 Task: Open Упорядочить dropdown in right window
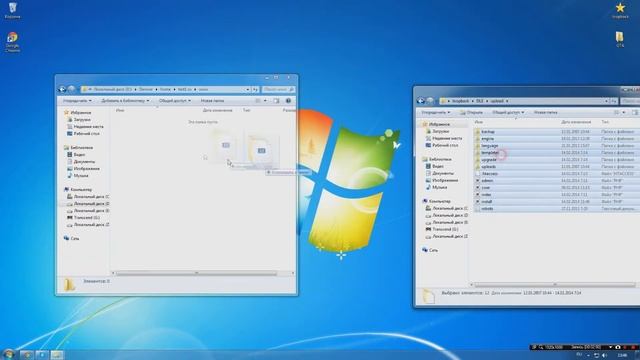(436, 112)
